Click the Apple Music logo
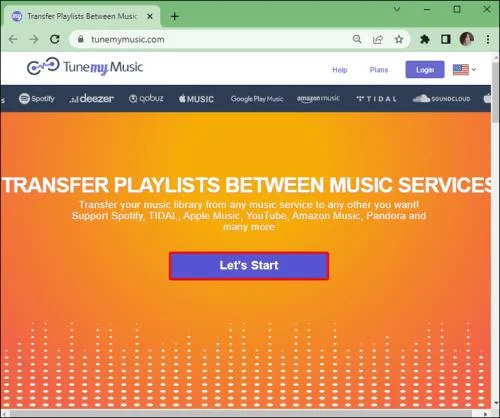Viewport: 500px width, 418px height. [196, 99]
